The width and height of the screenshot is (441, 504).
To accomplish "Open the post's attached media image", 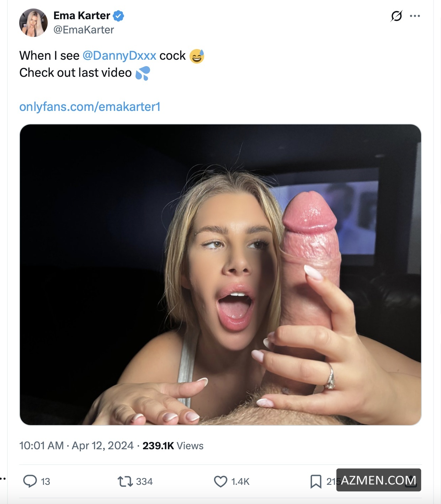I will 220,274.
